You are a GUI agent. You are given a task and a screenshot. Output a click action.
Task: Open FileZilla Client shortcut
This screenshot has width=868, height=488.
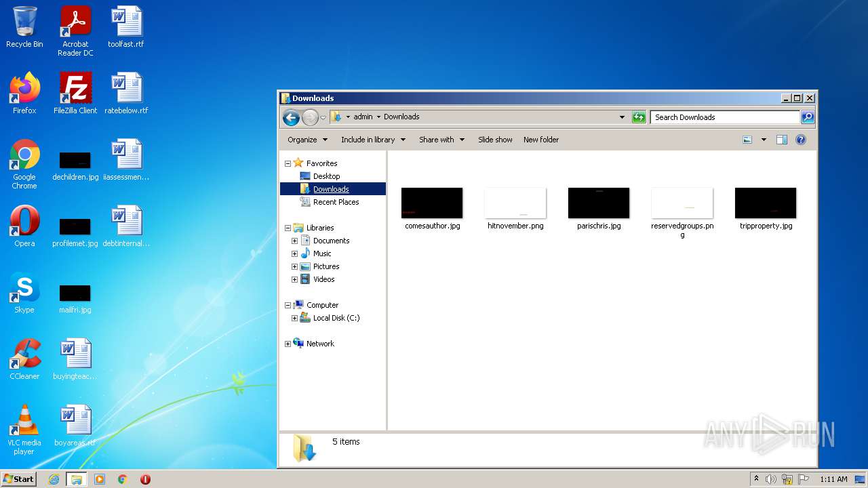click(x=75, y=94)
